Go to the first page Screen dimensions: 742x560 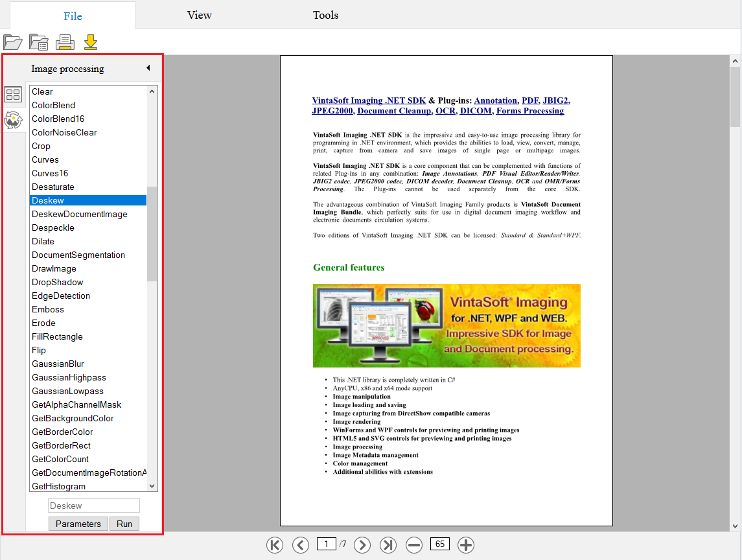275,544
